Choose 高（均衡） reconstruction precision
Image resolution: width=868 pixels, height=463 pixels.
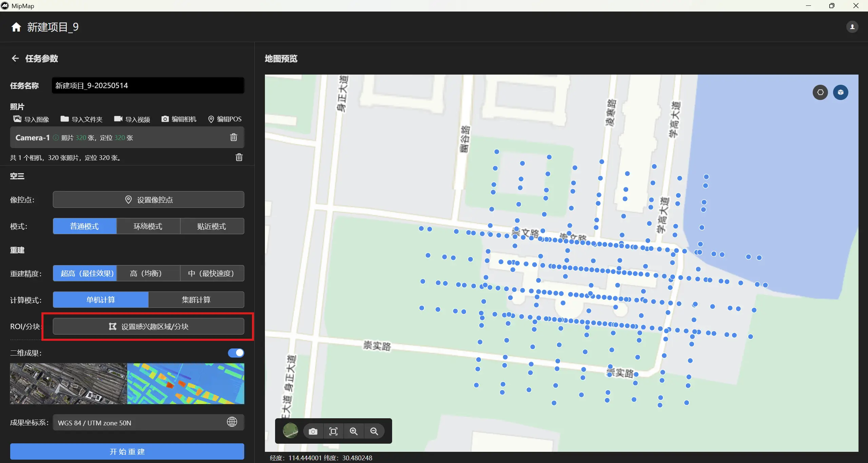click(146, 273)
